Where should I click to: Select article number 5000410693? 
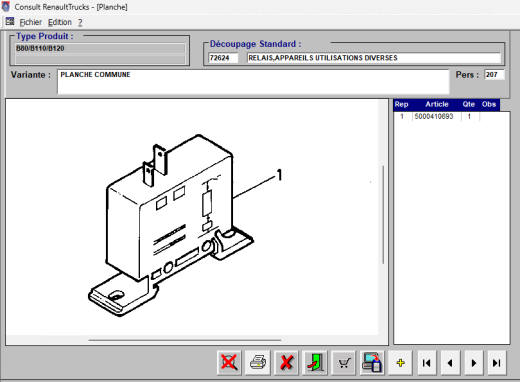(x=434, y=116)
